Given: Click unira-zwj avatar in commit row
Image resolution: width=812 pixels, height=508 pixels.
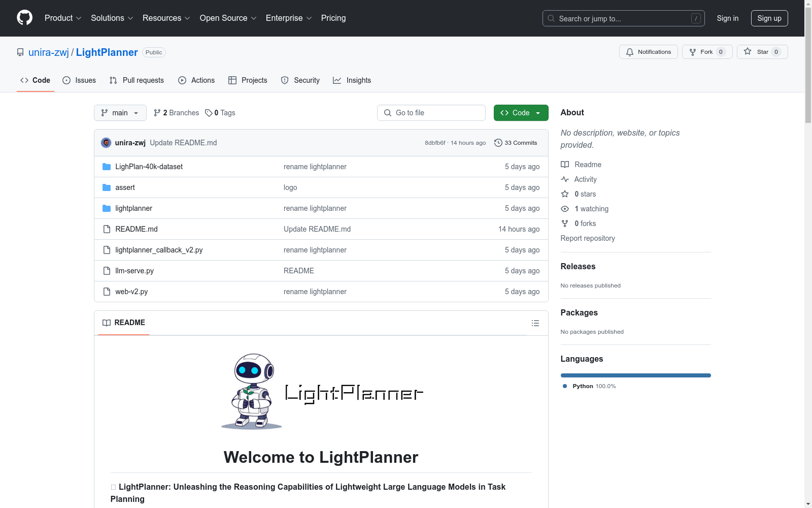Looking at the screenshot, I should point(106,143).
